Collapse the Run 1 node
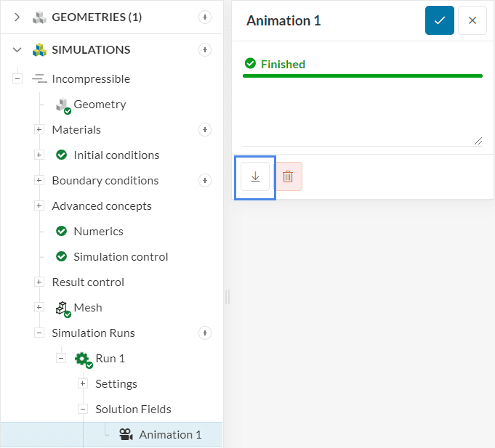Screen dimensions: 495x448 pos(61,359)
